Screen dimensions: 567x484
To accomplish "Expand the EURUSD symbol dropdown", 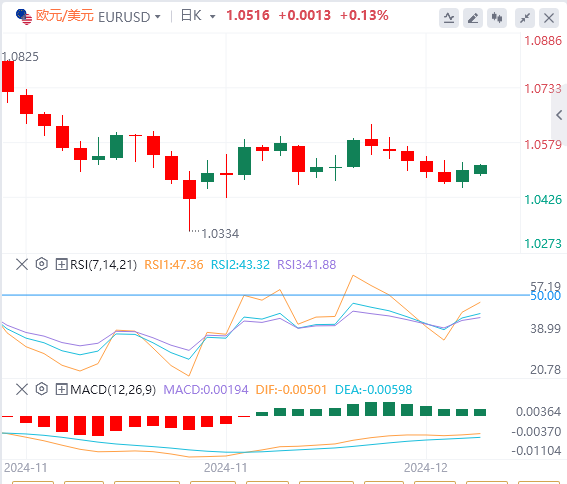I will click(x=158, y=17).
